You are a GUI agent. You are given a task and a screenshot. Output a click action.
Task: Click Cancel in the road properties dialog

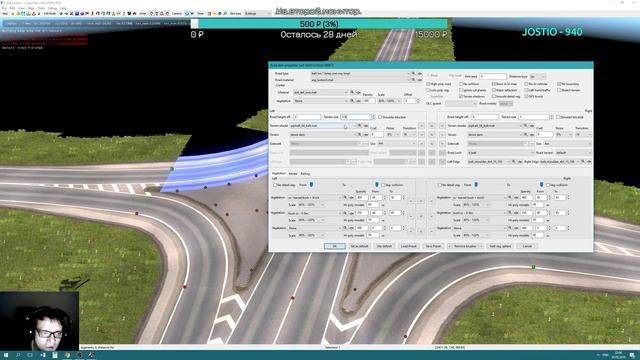coord(527,246)
